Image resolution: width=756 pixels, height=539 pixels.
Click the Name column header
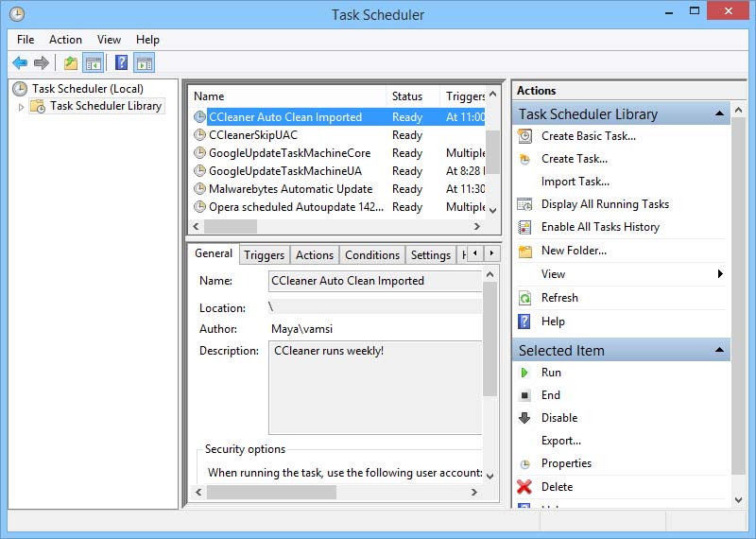point(287,96)
